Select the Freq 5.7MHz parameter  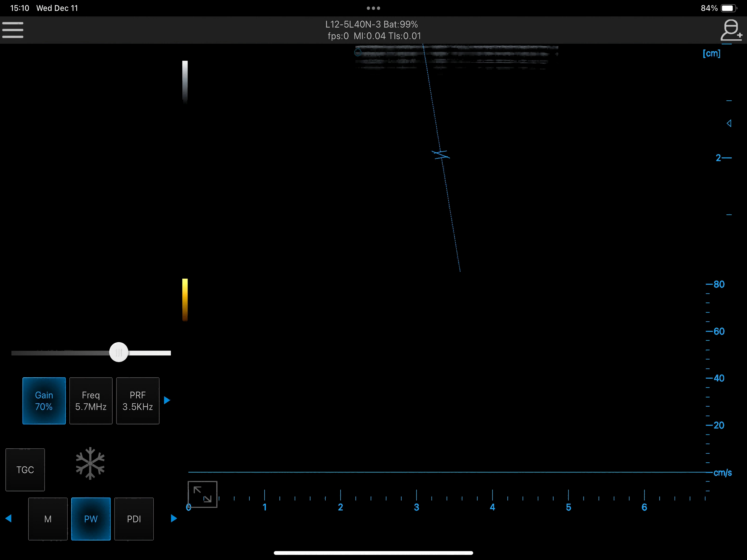(91, 401)
